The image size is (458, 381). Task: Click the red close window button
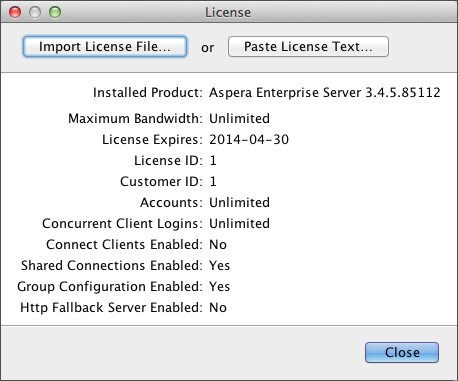coord(15,12)
